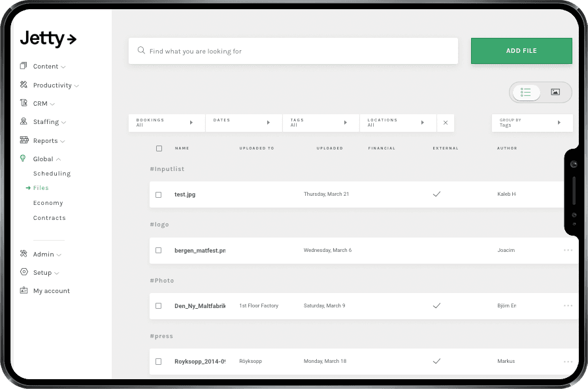This screenshot has width=588, height=389.
Task: Select the Productivity icon in the sidebar
Action: tap(22, 85)
